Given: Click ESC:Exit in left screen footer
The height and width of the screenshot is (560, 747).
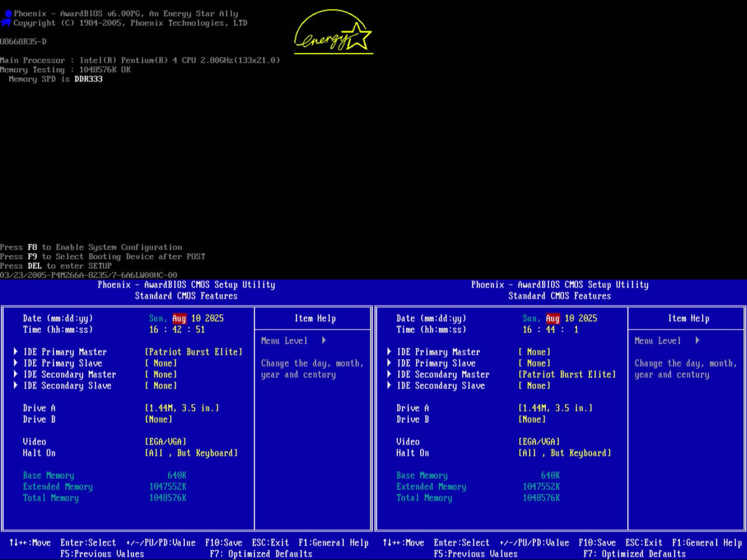Looking at the screenshot, I should [x=270, y=543].
